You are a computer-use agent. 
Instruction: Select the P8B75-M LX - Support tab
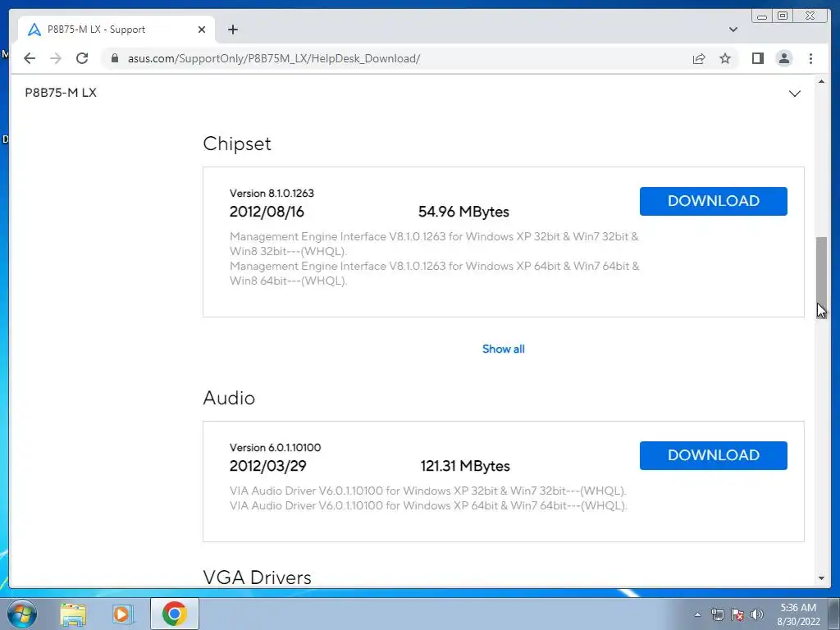[x=116, y=30]
